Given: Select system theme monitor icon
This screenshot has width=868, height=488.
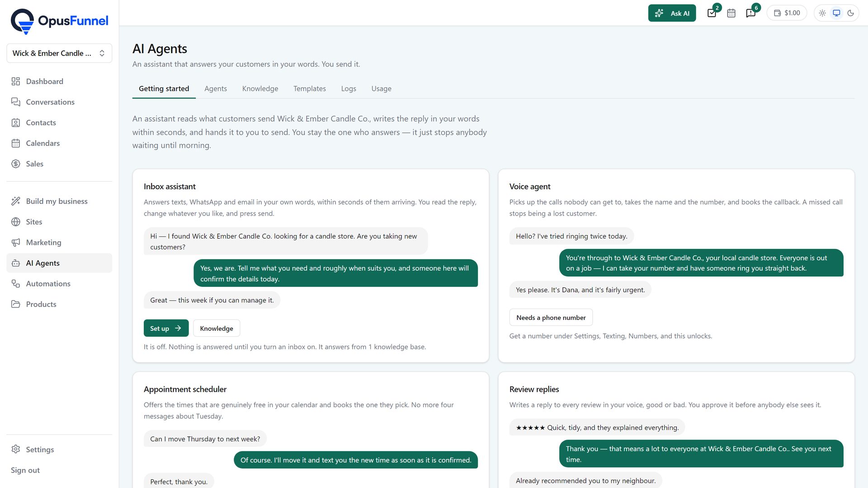Looking at the screenshot, I should click(x=836, y=13).
